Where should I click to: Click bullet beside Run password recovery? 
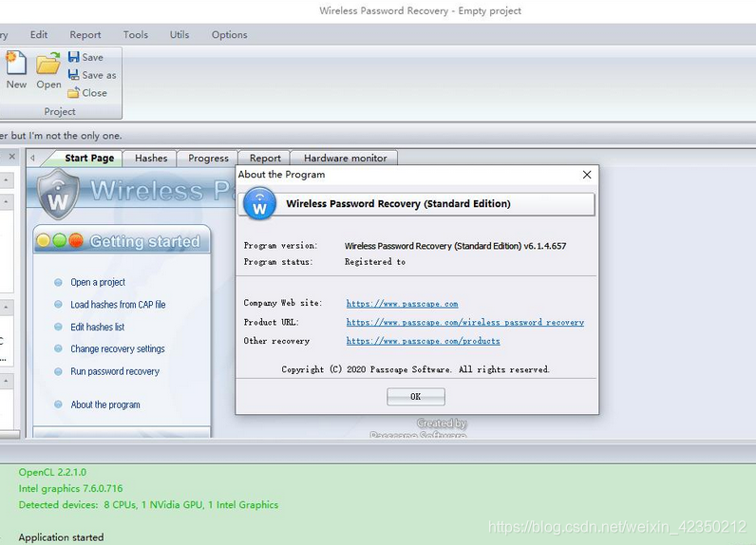tap(58, 371)
